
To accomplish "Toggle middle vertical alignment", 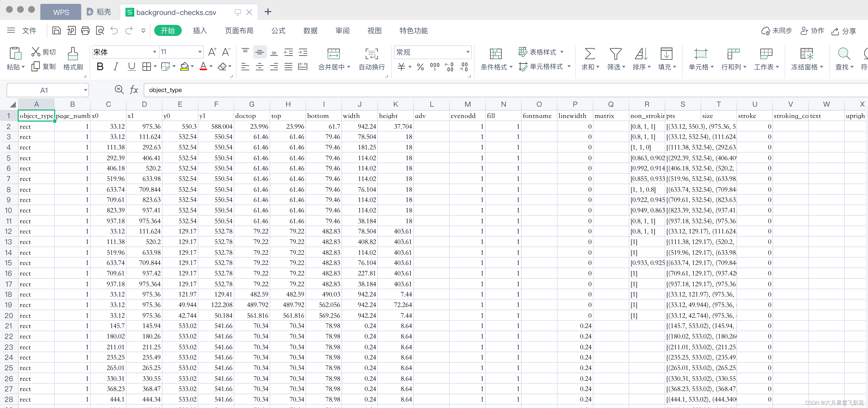I will click(259, 52).
